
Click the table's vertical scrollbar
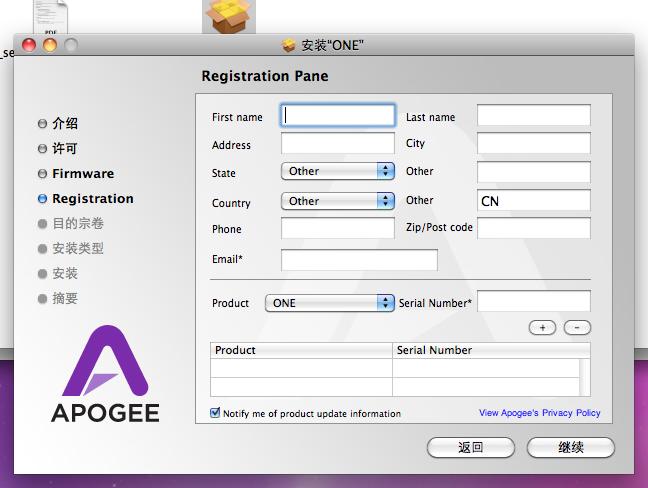(x=585, y=376)
